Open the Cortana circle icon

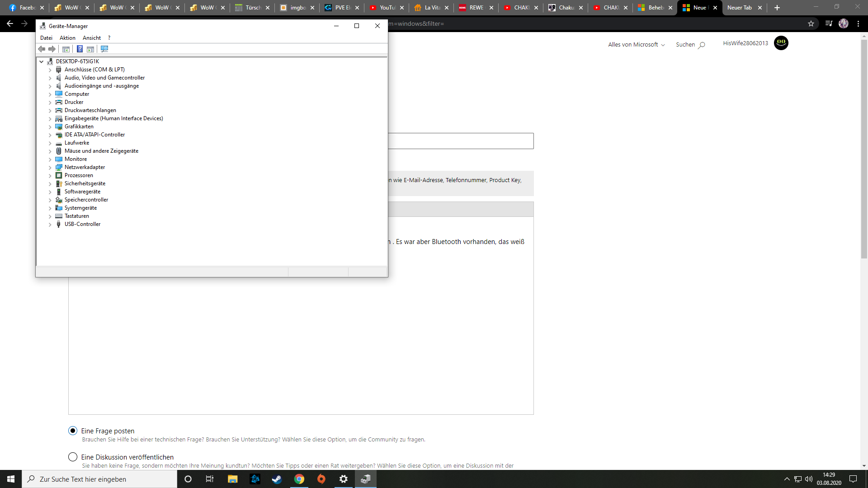[x=188, y=479]
